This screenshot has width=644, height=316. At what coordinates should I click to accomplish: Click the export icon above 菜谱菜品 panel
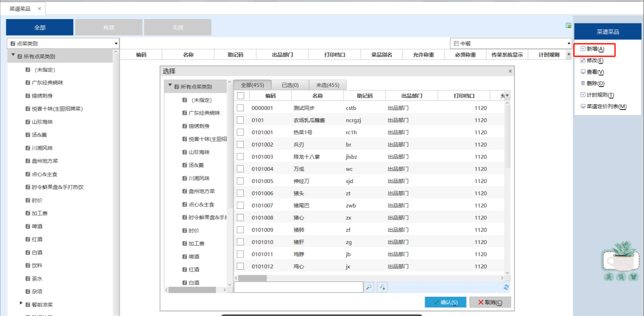(x=568, y=25)
